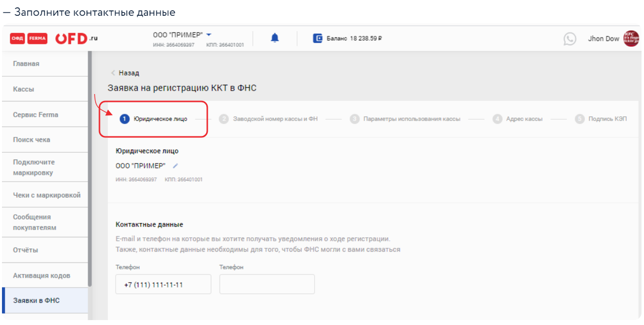Click the red ОФД badge in header
The height and width of the screenshot is (325, 644).
18,39
